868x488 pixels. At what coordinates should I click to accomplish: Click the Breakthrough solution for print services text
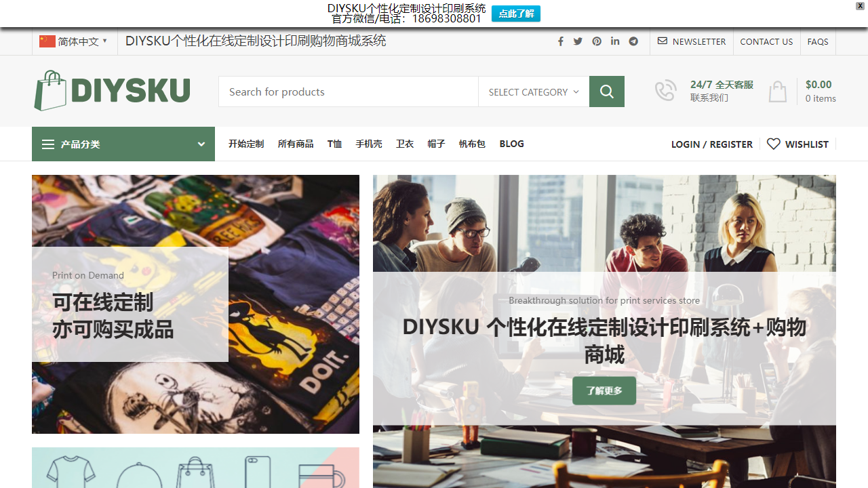pyautogui.click(x=604, y=300)
